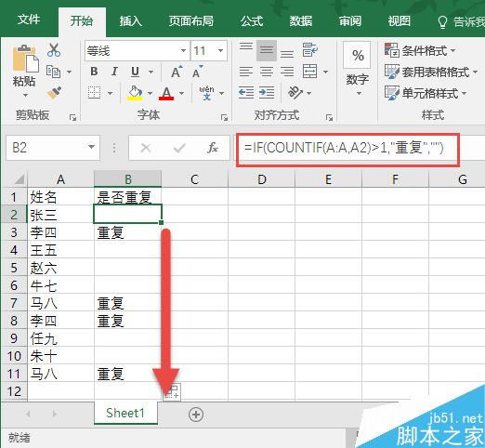Toggle Italic formatting
The image size is (485, 448).
[x=114, y=72]
